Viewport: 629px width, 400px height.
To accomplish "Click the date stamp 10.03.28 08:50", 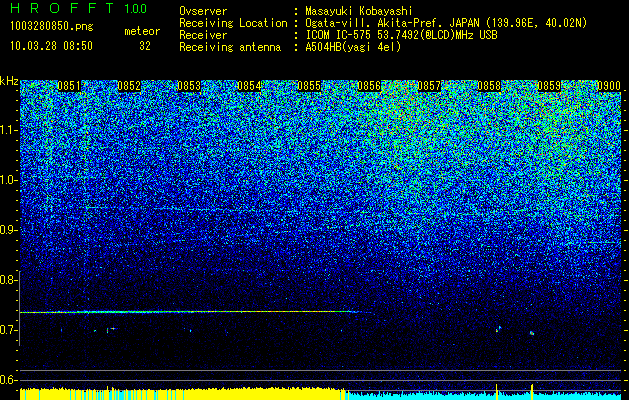I will [52, 46].
